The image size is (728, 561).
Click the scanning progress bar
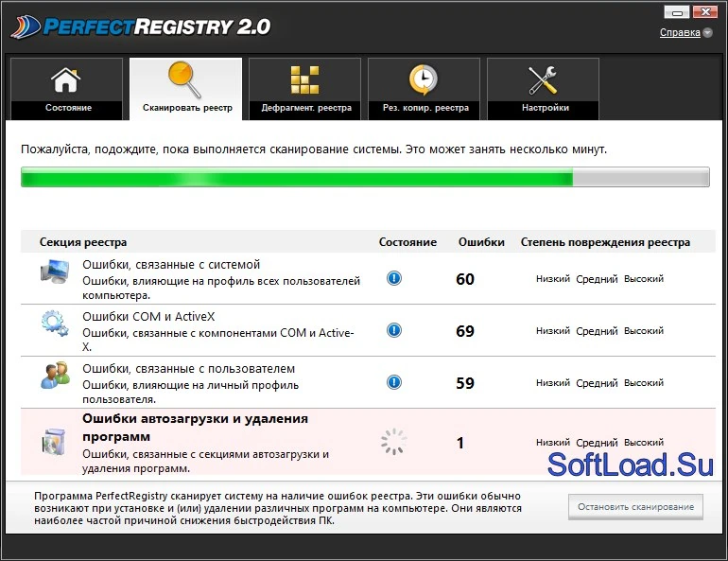[365, 177]
